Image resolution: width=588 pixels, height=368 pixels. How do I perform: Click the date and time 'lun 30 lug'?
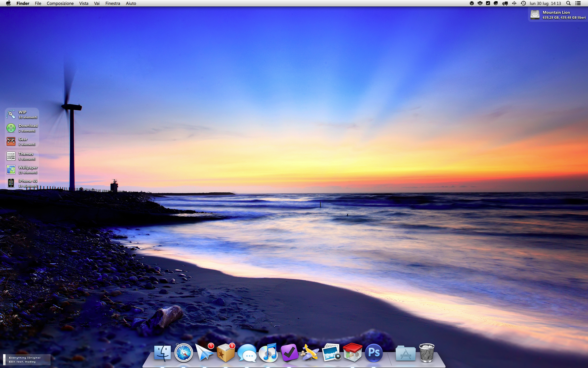click(x=545, y=3)
